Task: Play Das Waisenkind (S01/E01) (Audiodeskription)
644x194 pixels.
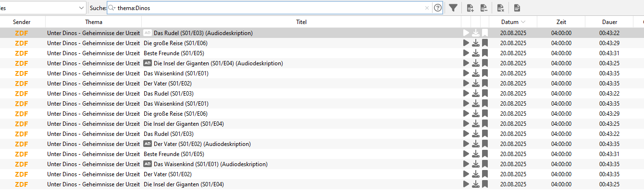Action: 466,164
